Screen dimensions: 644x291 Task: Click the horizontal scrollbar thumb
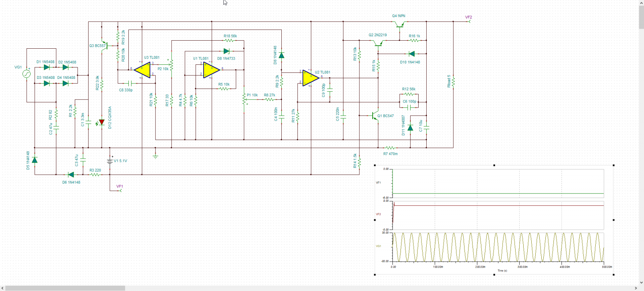point(65,288)
